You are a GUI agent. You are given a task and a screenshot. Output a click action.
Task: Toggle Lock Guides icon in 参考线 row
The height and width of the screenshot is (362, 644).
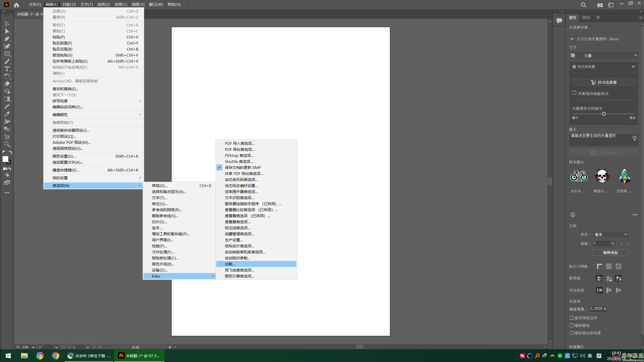609,278
